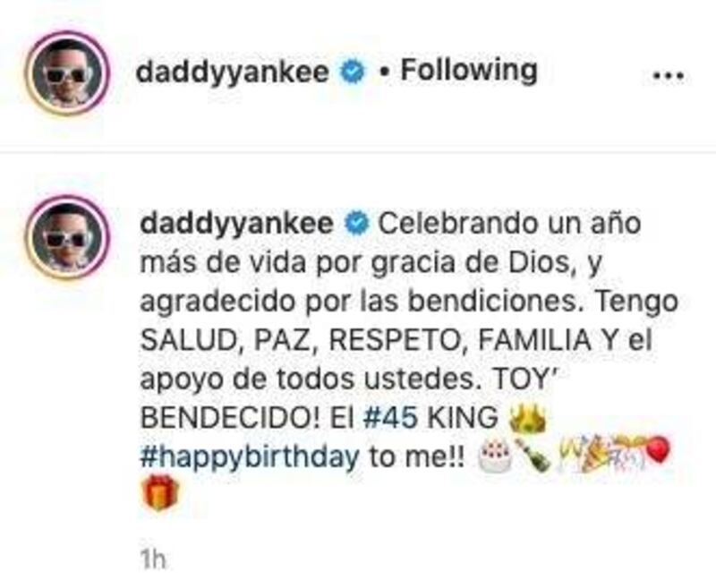View story from header profile avatar
Screen dimensions: 716x588
pos(68,73)
